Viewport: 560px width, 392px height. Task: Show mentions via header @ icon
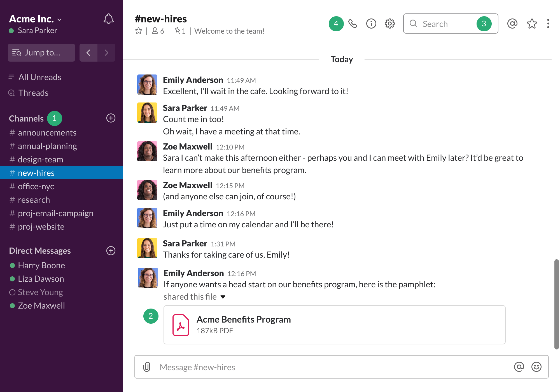coord(512,24)
